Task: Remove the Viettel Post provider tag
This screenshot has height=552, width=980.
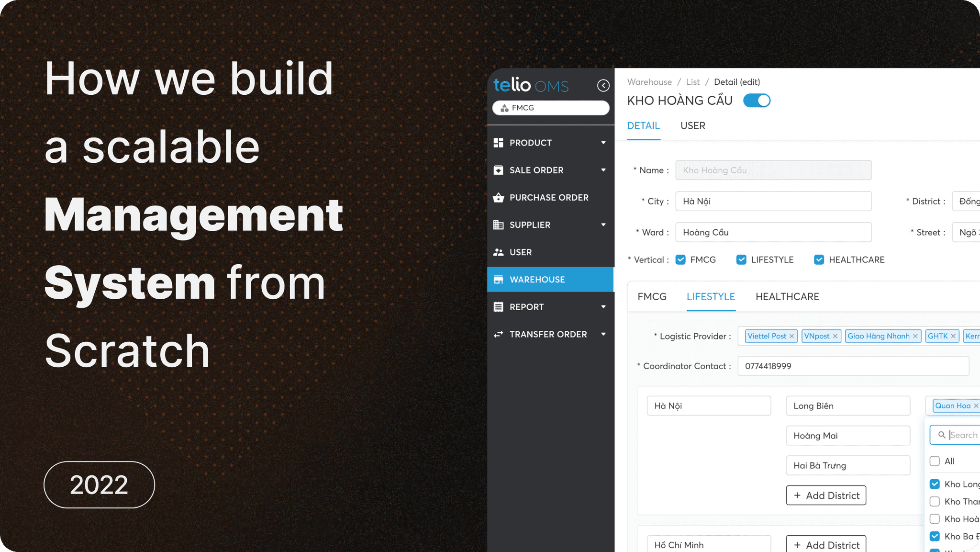Action: tap(791, 336)
